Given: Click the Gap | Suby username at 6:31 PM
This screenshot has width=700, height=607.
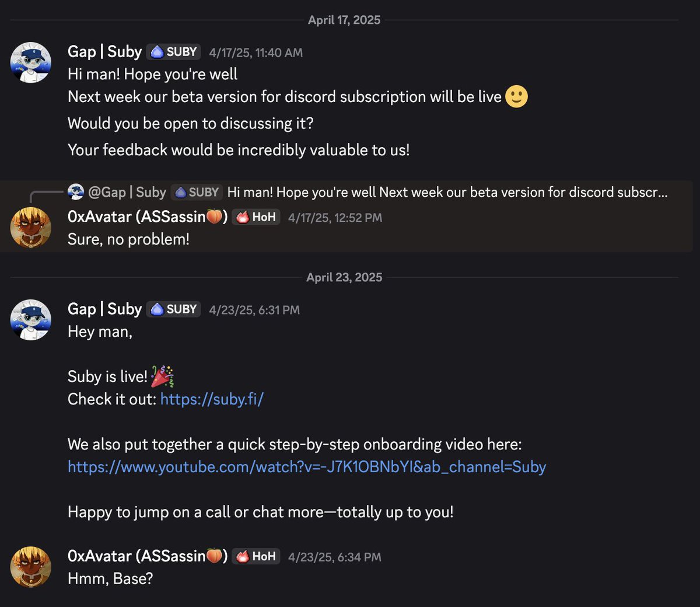Looking at the screenshot, I should (105, 309).
